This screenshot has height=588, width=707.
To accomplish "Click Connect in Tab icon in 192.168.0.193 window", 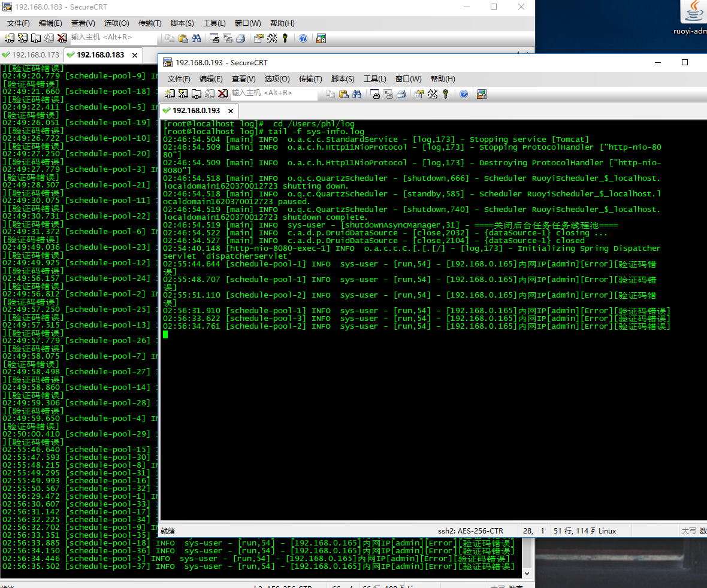I will pyautogui.click(x=196, y=94).
